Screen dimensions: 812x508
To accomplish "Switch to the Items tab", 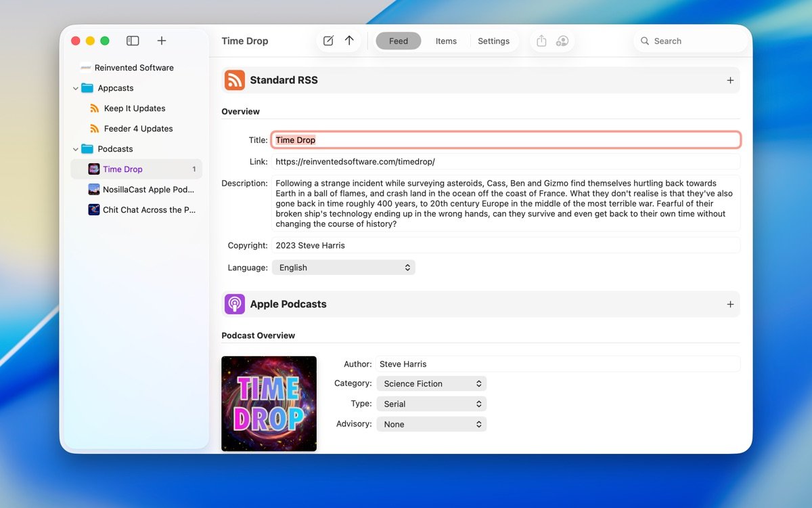I will (446, 41).
